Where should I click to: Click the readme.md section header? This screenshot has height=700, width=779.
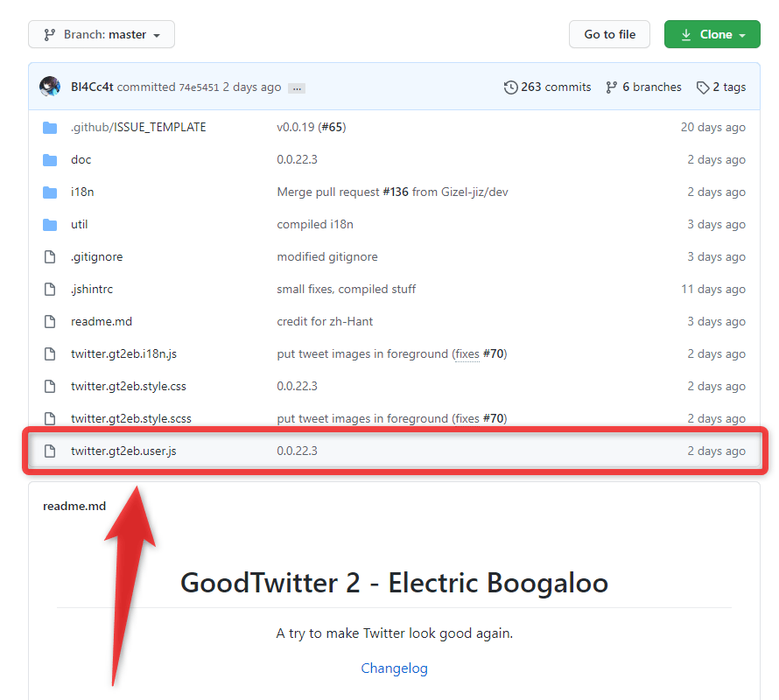tap(74, 506)
